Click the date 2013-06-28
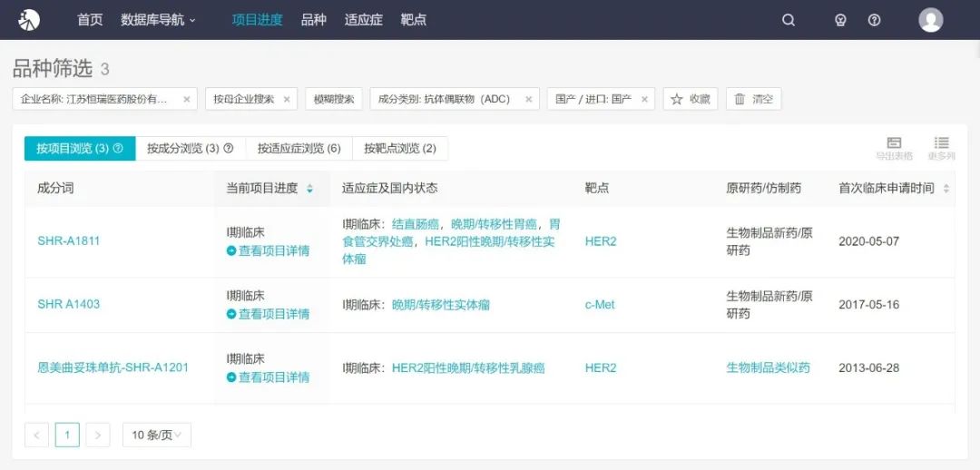980x470 pixels. click(868, 368)
